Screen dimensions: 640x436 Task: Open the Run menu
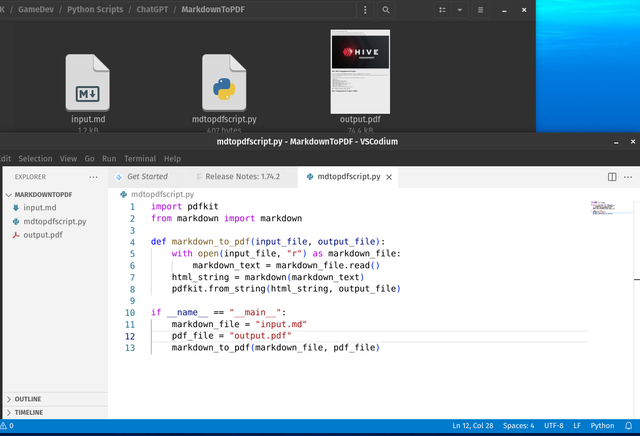pos(109,158)
